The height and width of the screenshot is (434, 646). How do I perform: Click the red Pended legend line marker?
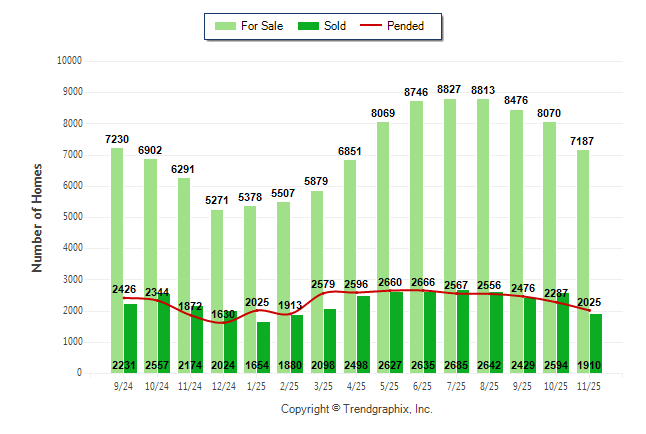click(x=378, y=26)
